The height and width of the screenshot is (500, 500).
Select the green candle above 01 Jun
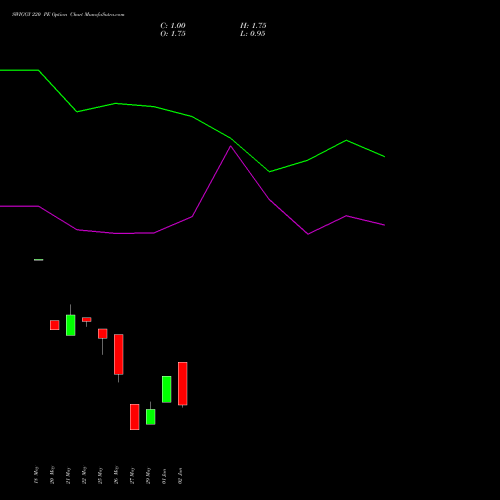167,389
